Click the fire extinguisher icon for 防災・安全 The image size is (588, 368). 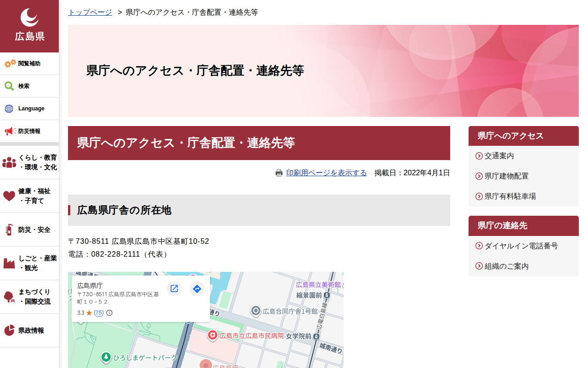click(x=9, y=230)
